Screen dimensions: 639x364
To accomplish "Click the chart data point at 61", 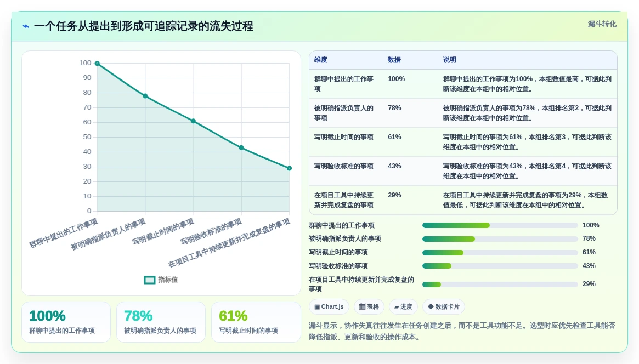I will pyautogui.click(x=193, y=121).
